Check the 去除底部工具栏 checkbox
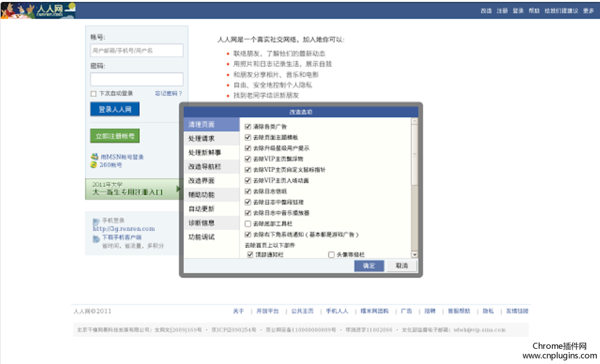This screenshot has width=600, height=364. pos(248,224)
